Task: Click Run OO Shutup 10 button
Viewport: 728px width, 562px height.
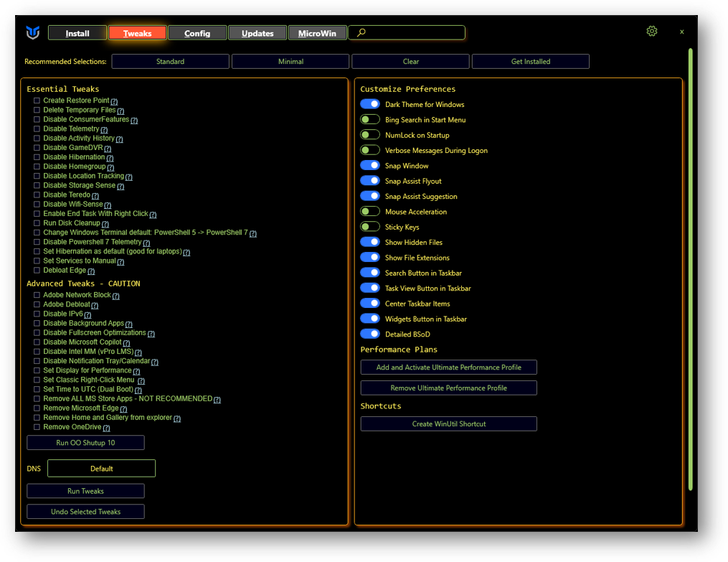Action: click(x=85, y=443)
